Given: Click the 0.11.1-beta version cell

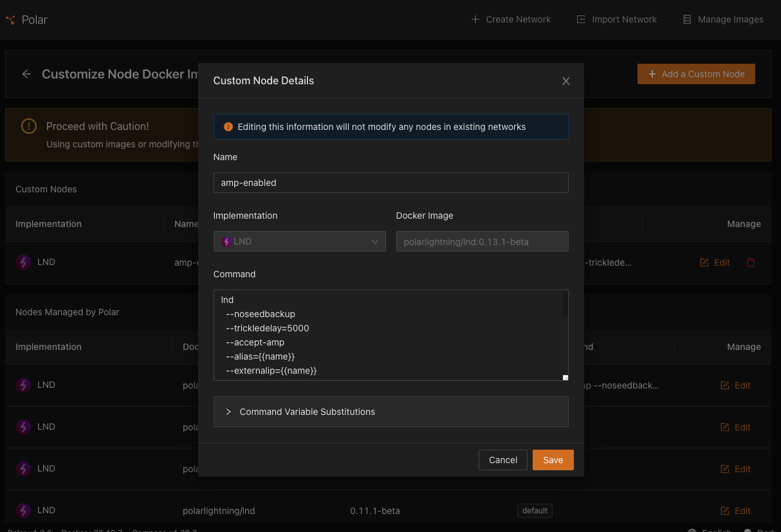Looking at the screenshot, I should point(375,511).
